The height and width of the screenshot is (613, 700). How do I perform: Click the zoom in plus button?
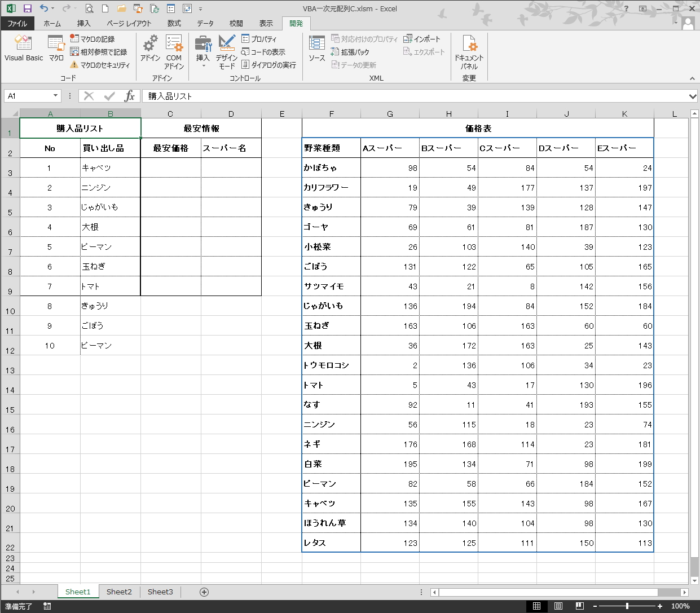coord(660,606)
